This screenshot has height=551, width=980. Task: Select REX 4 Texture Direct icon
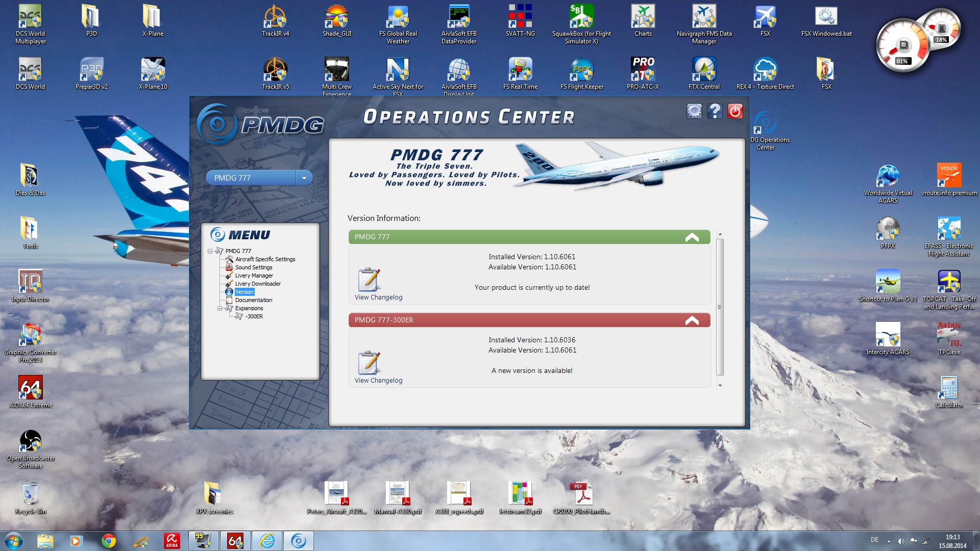(x=766, y=73)
